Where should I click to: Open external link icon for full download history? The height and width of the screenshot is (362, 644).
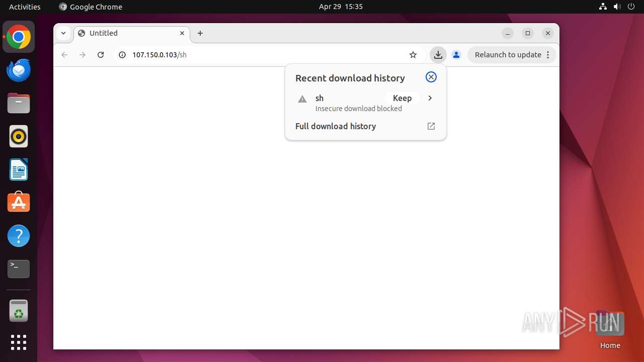point(431,126)
